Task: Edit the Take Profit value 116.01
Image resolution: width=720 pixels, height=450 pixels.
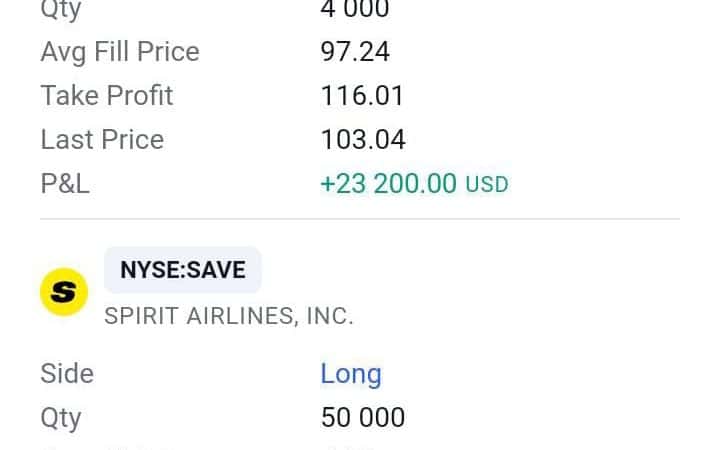Action: [x=362, y=96]
